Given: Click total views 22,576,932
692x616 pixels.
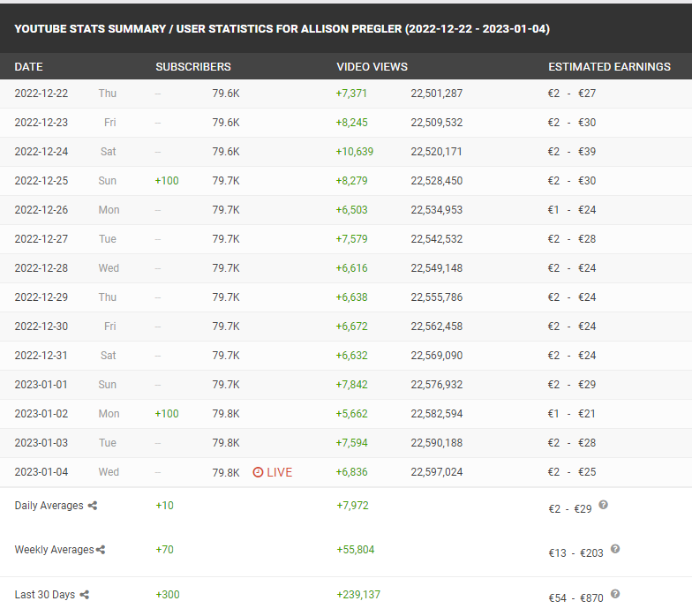Looking at the screenshot, I should click(x=437, y=385).
